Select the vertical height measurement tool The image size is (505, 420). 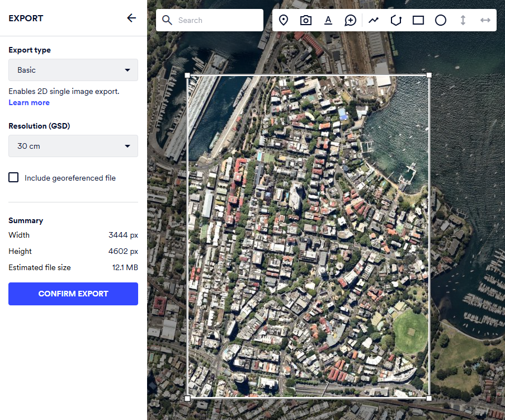[x=463, y=20]
